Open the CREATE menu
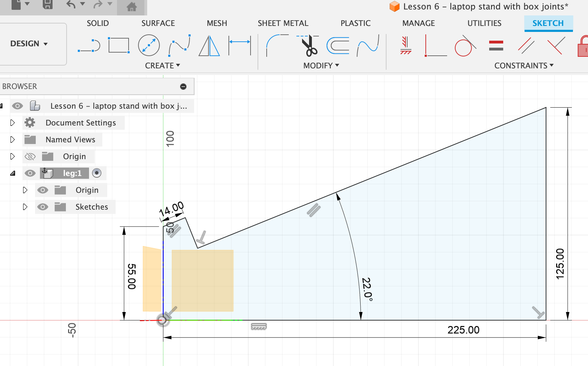This screenshot has height=366, width=588. (x=162, y=66)
